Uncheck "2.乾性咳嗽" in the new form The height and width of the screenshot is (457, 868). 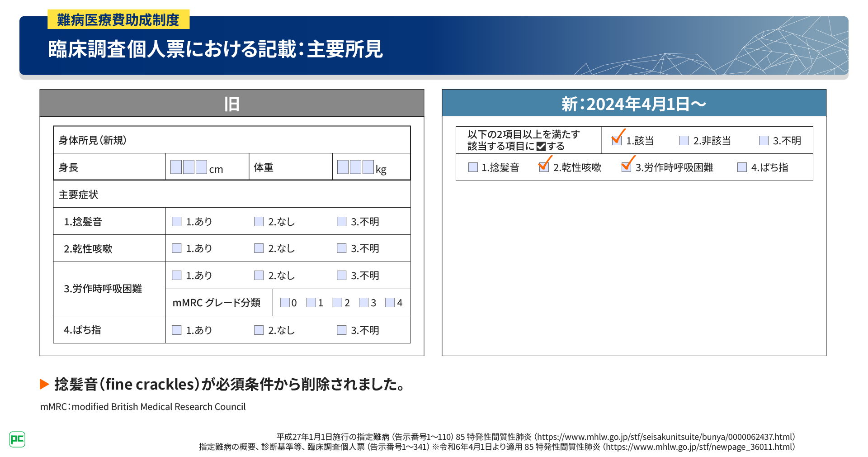tap(544, 167)
